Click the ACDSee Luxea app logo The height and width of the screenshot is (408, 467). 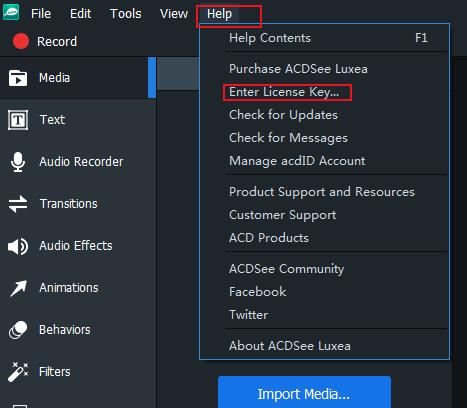(11, 12)
